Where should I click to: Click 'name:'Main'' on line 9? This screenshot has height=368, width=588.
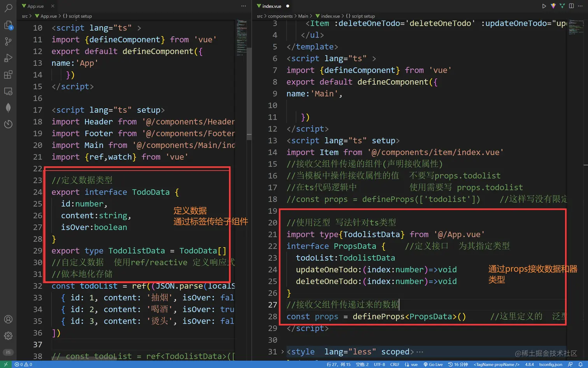312,93
